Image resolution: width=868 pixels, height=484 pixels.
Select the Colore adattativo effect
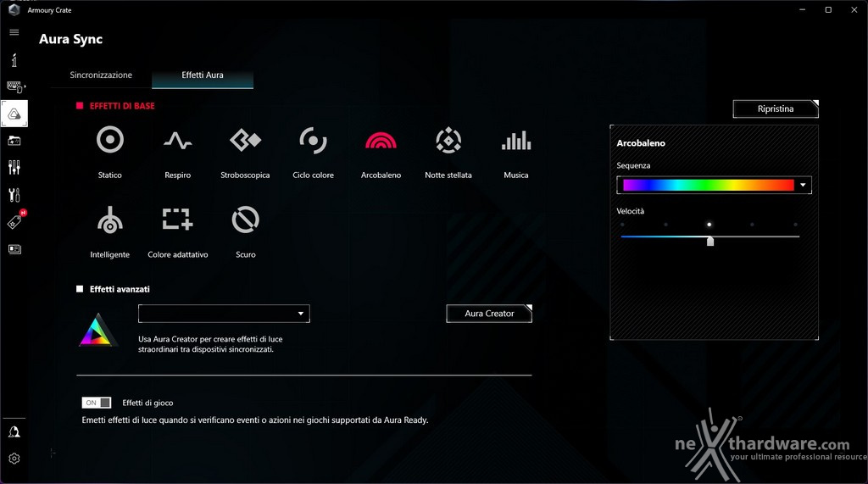(x=178, y=220)
